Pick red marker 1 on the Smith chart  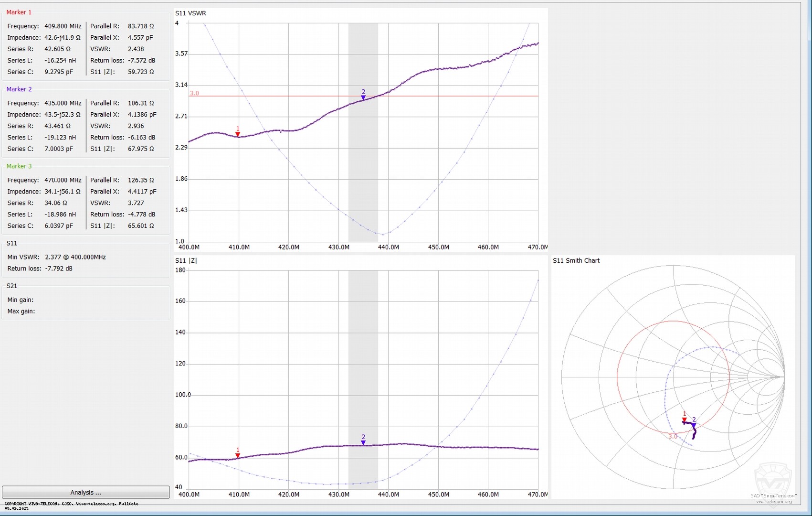pyautogui.click(x=685, y=420)
